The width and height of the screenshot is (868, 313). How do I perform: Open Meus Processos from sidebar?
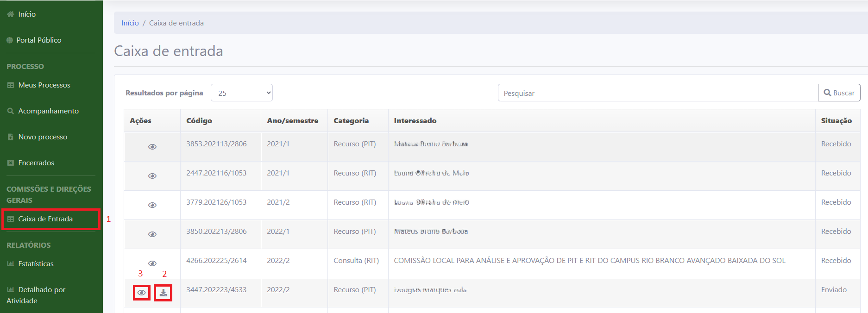coord(44,85)
